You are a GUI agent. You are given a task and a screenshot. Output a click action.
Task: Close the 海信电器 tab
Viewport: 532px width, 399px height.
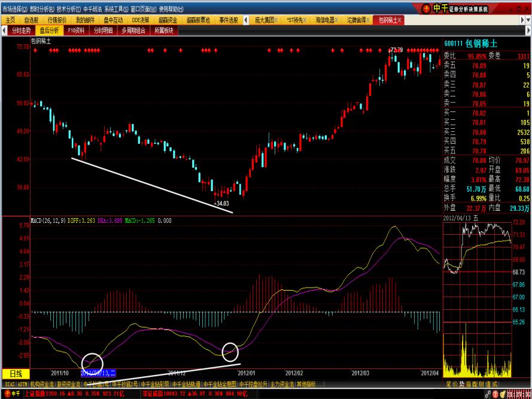tap(337, 20)
